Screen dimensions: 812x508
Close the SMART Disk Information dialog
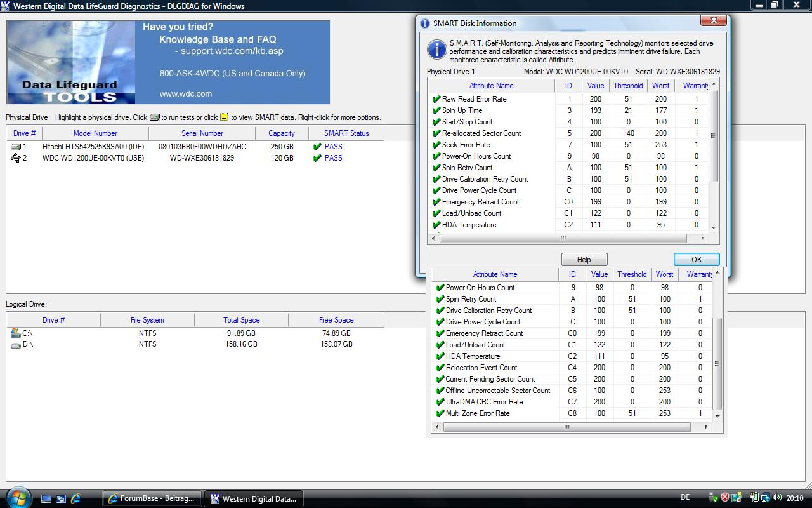(x=714, y=21)
